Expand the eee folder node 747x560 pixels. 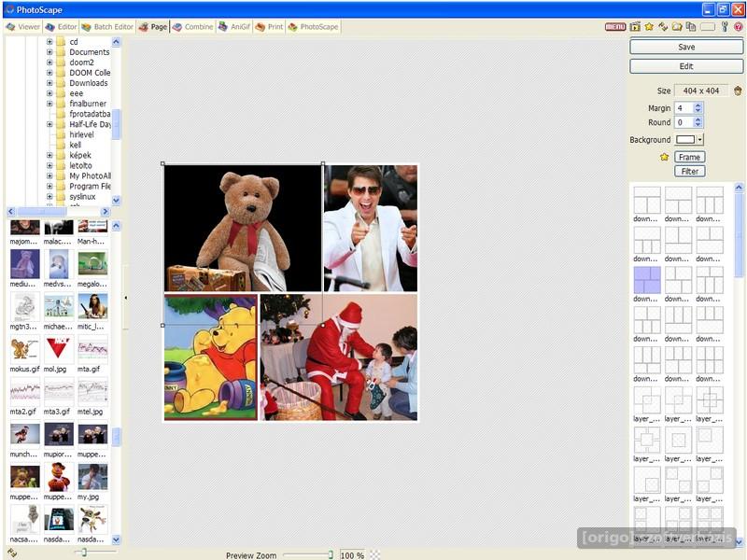49,93
